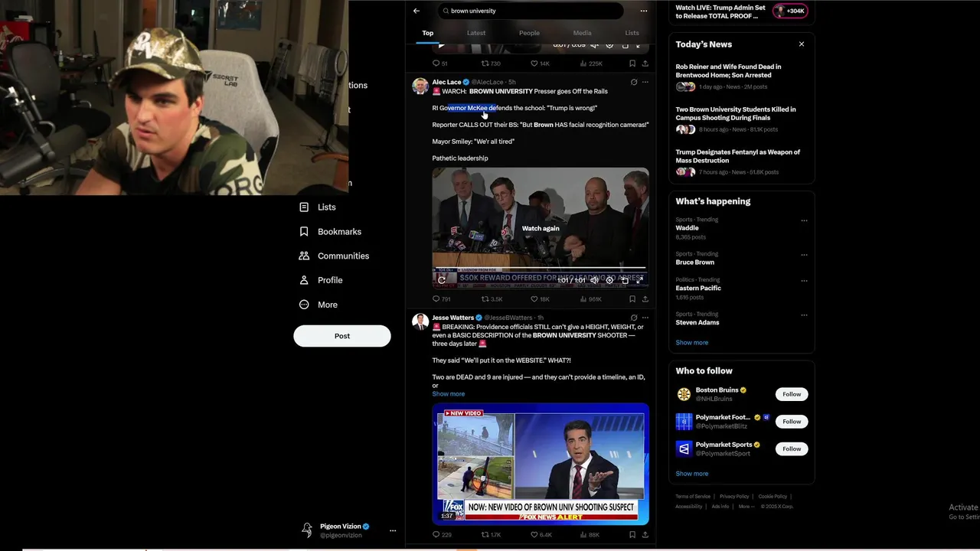Switch to the People tab

pyautogui.click(x=529, y=33)
